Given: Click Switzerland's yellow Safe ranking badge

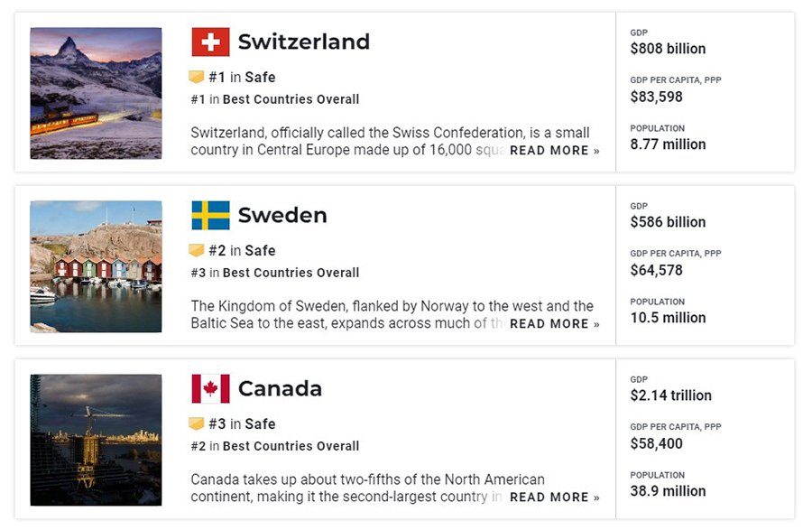Looking at the screenshot, I should point(197,77).
